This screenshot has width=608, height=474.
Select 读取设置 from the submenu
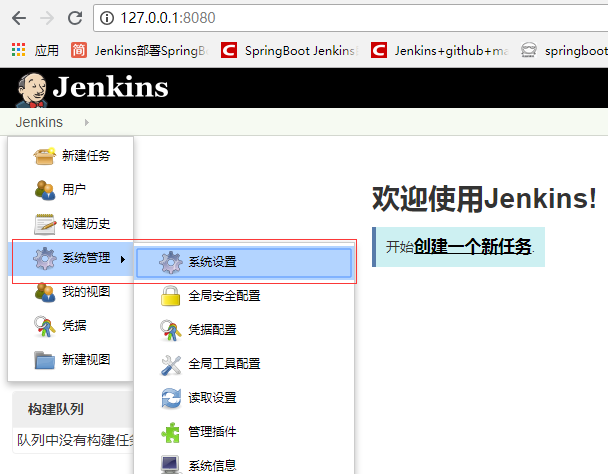[212, 398]
